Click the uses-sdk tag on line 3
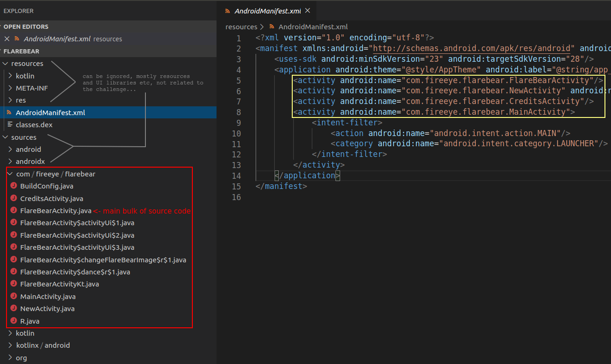 click(298, 59)
